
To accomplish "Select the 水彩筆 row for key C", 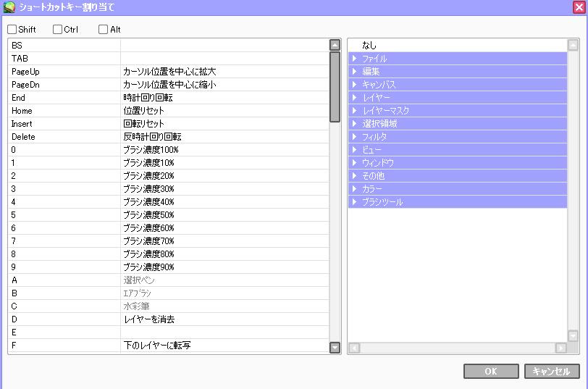I will tap(169, 306).
